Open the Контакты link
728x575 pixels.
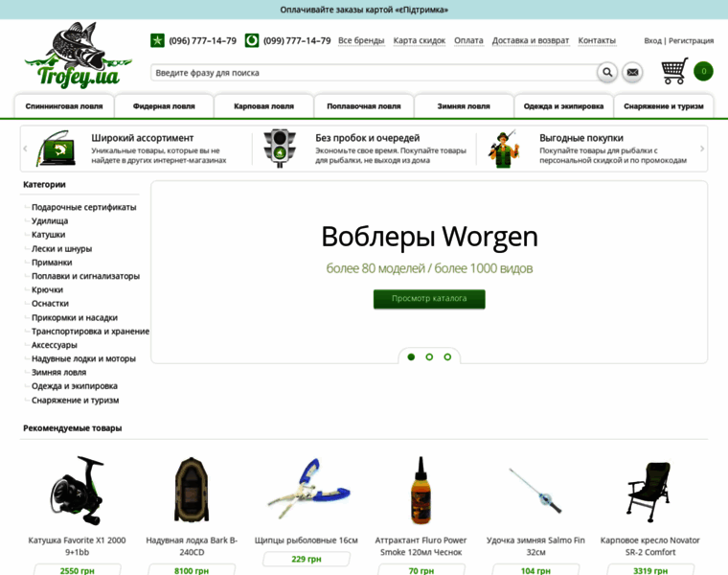coord(597,40)
